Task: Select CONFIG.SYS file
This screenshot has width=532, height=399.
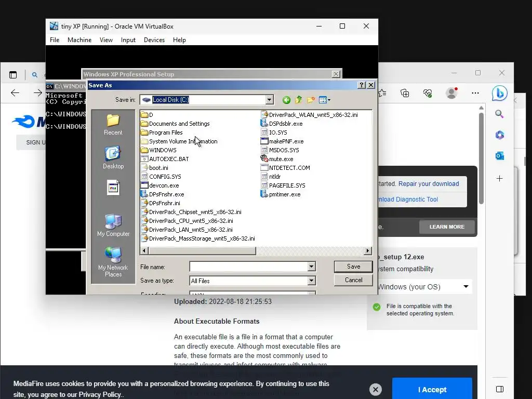Action: point(161,177)
